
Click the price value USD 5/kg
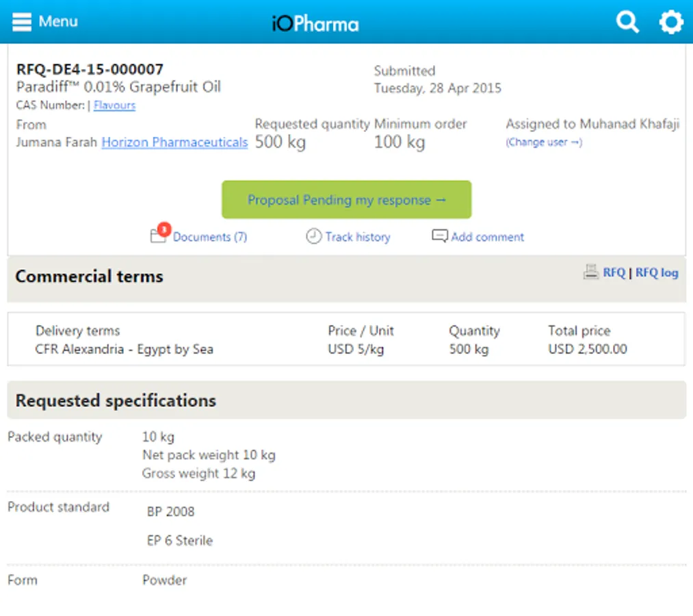tap(356, 349)
